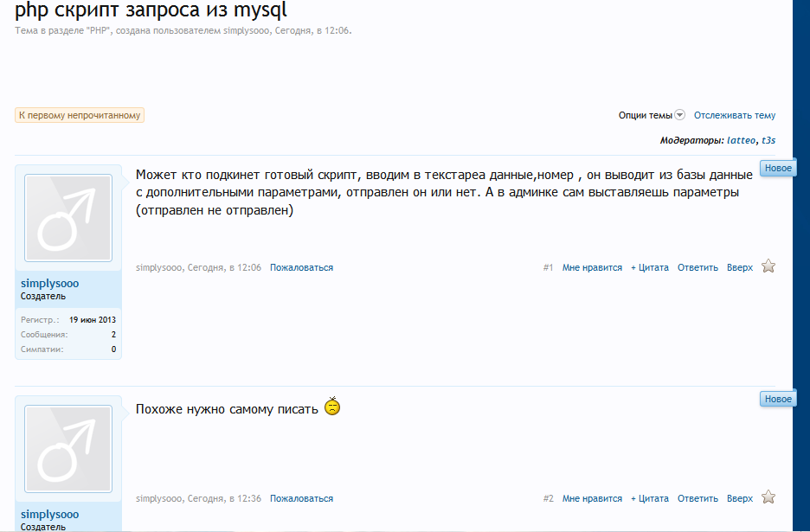Click the star icon on post #2

point(768,497)
